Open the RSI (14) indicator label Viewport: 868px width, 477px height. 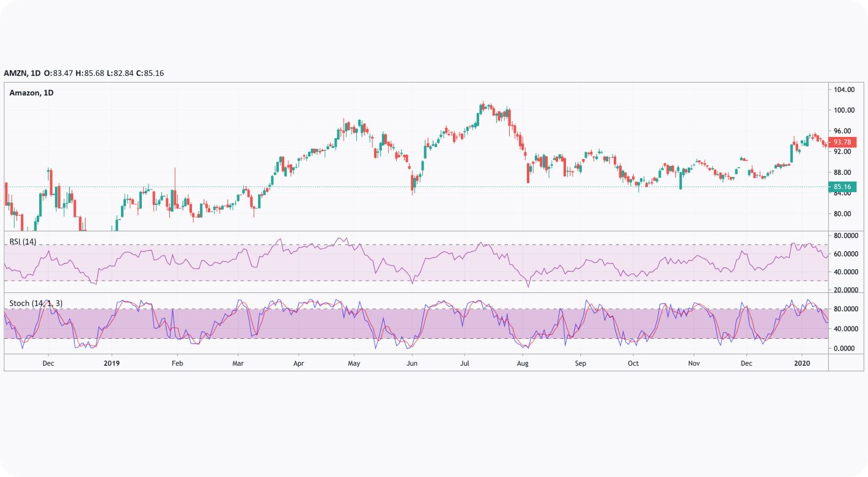(23, 242)
